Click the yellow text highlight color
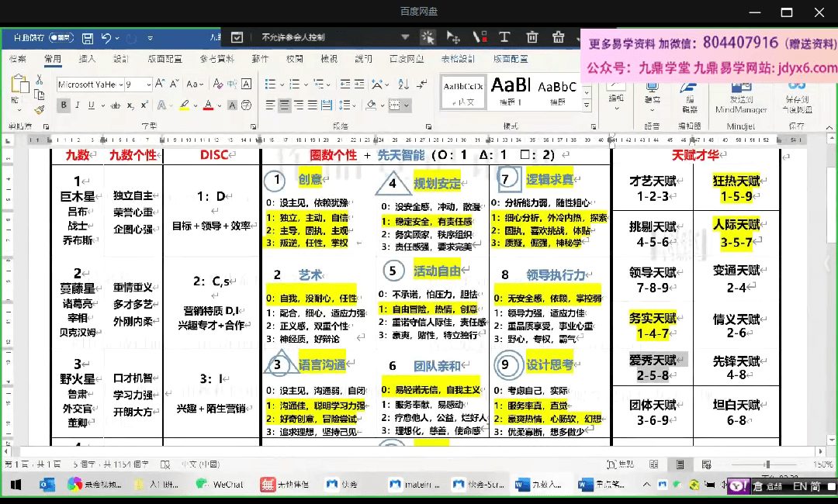The image size is (838, 504). [185, 105]
